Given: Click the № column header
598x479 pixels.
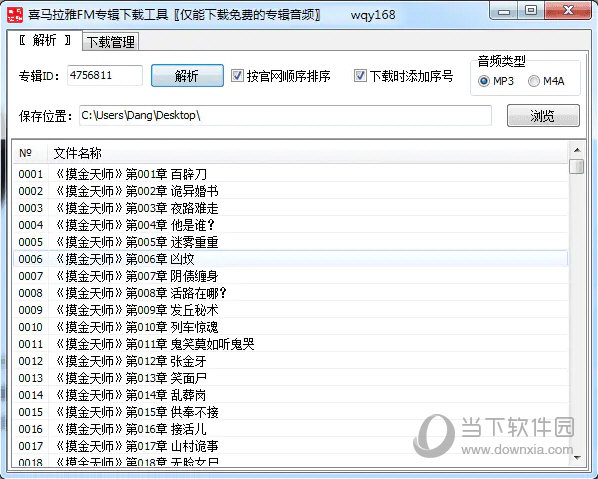Looking at the screenshot, I should (30, 153).
